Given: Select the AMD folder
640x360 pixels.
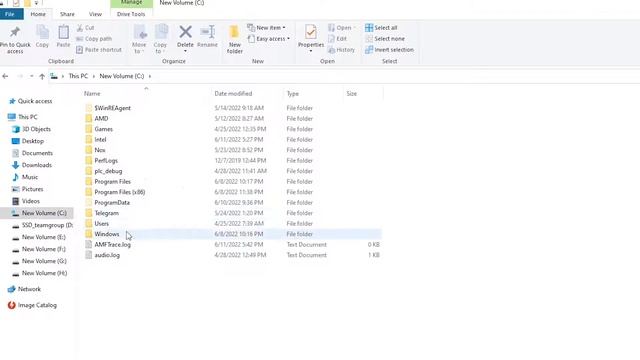Looking at the screenshot, I should pyautogui.click(x=97, y=119).
